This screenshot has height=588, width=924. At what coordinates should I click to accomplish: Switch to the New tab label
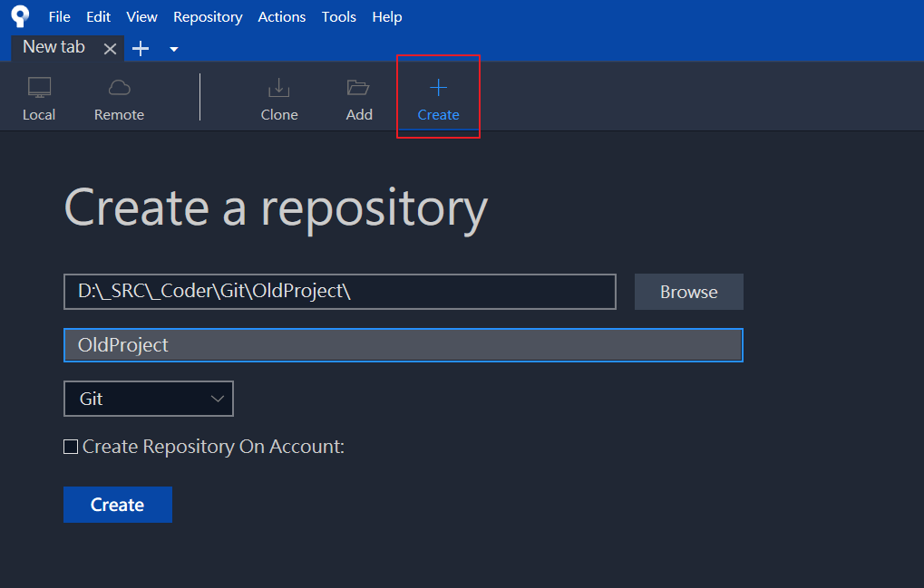click(53, 47)
